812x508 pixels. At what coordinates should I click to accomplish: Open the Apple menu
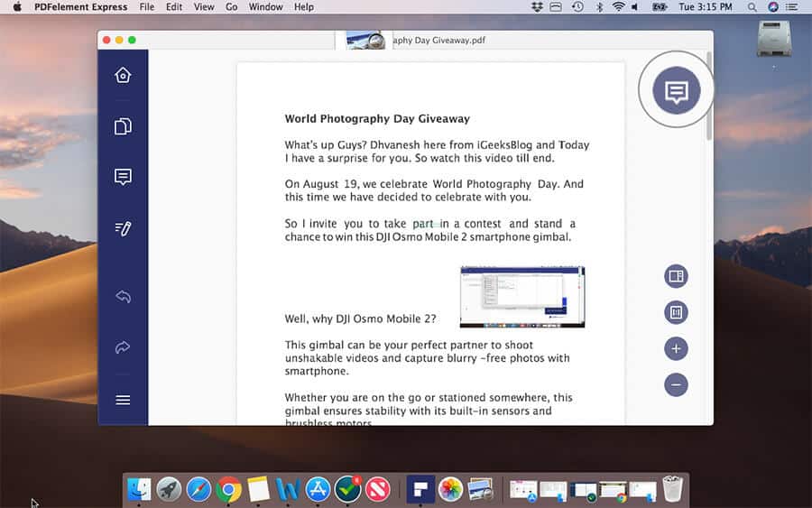click(x=17, y=6)
